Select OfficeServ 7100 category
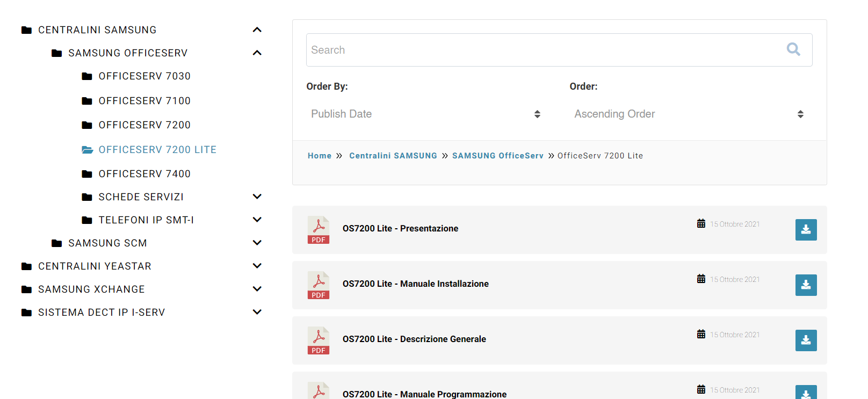 click(x=144, y=101)
